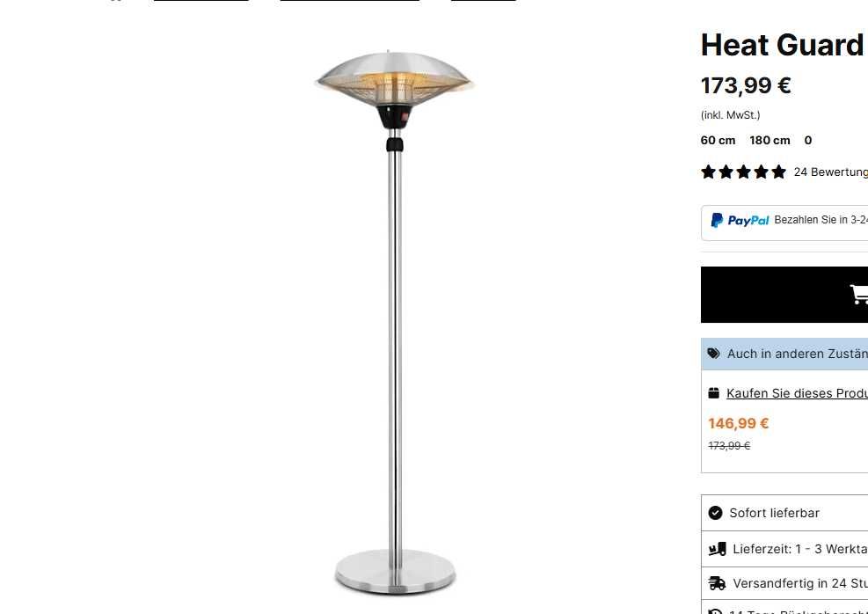
Task: Click the '60 cm' specification label
Action: click(718, 140)
